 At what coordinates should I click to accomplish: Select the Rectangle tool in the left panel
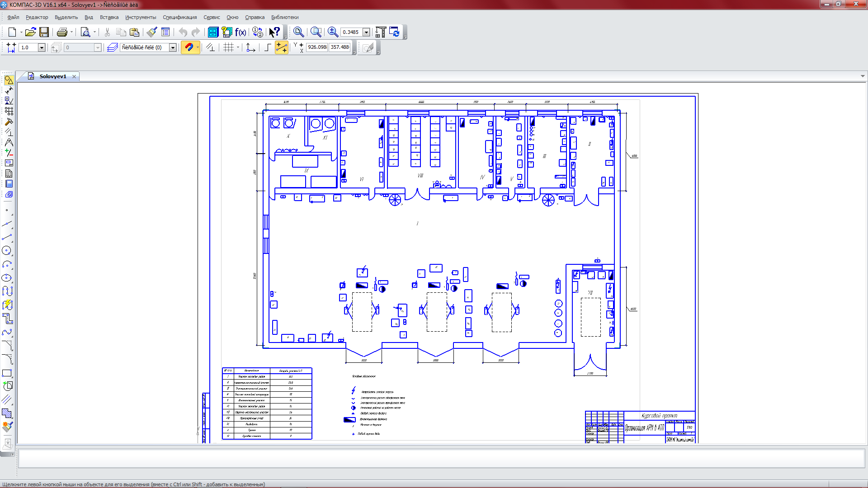(x=7, y=373)
